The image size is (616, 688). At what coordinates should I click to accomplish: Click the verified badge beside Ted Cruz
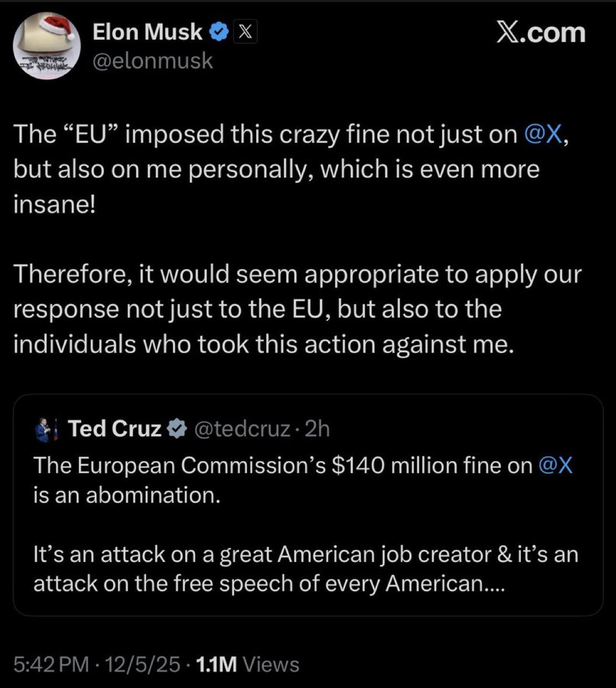[175, 430]
